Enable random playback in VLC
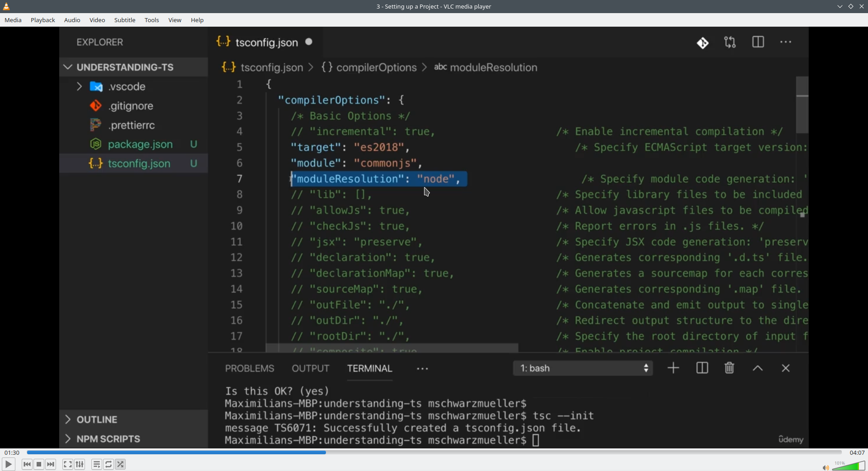 [x=121, y=464]
